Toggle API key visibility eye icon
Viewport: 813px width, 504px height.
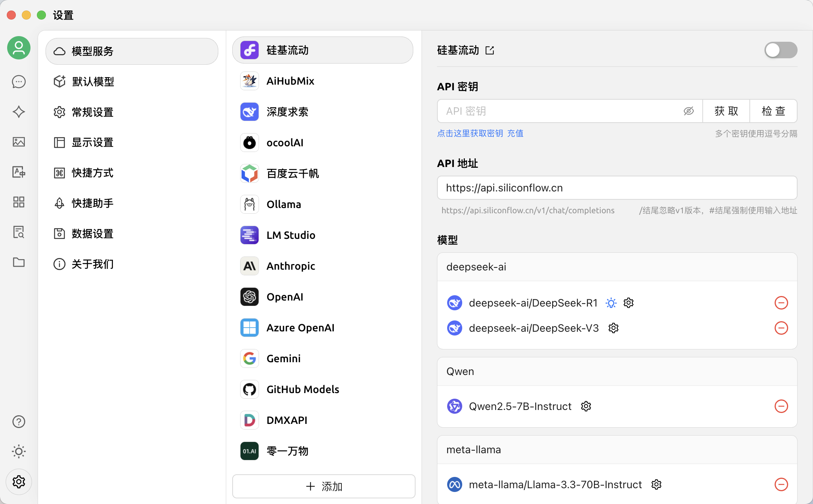[689, 111]
